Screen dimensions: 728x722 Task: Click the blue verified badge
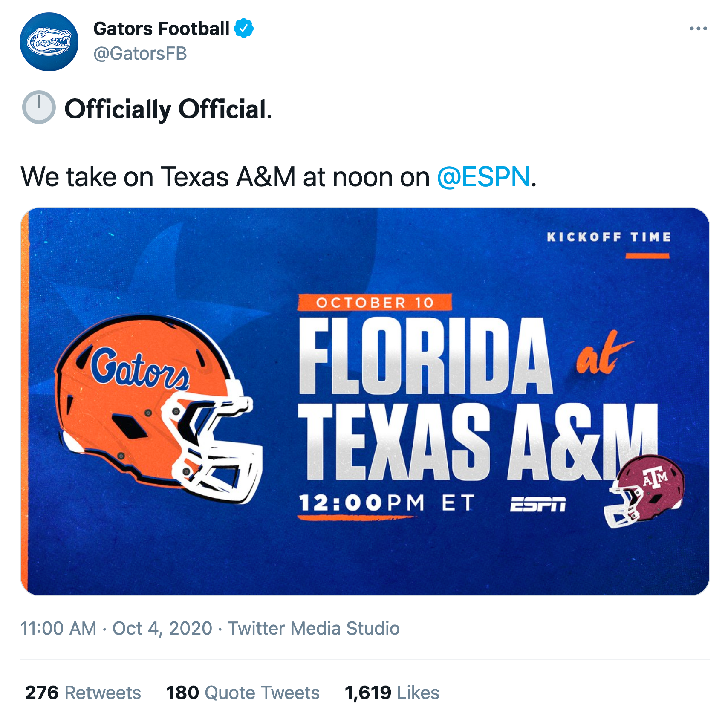click(x=244, y=29)
